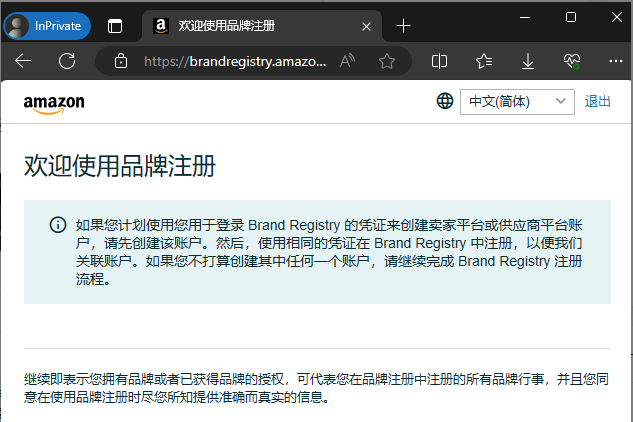Select the 欢迎使用品牌注册 browser tab
Screen dimensions: 633x422
click(262, 26)
